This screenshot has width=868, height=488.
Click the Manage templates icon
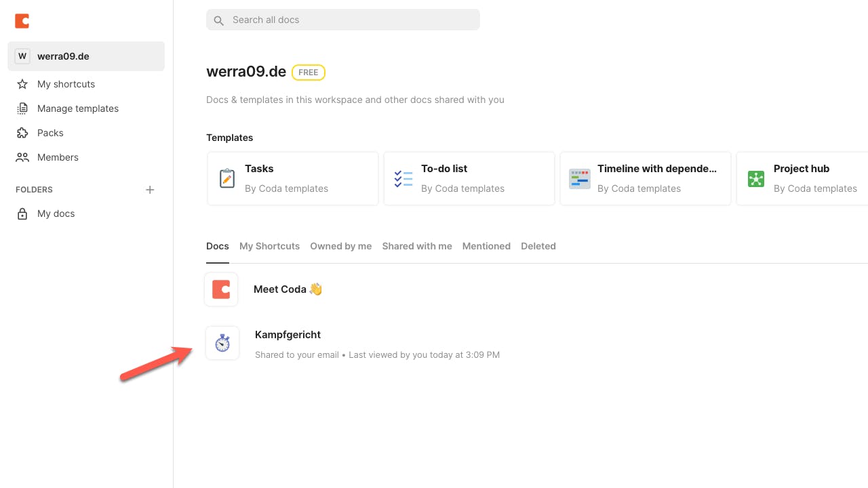click(22, 108)
